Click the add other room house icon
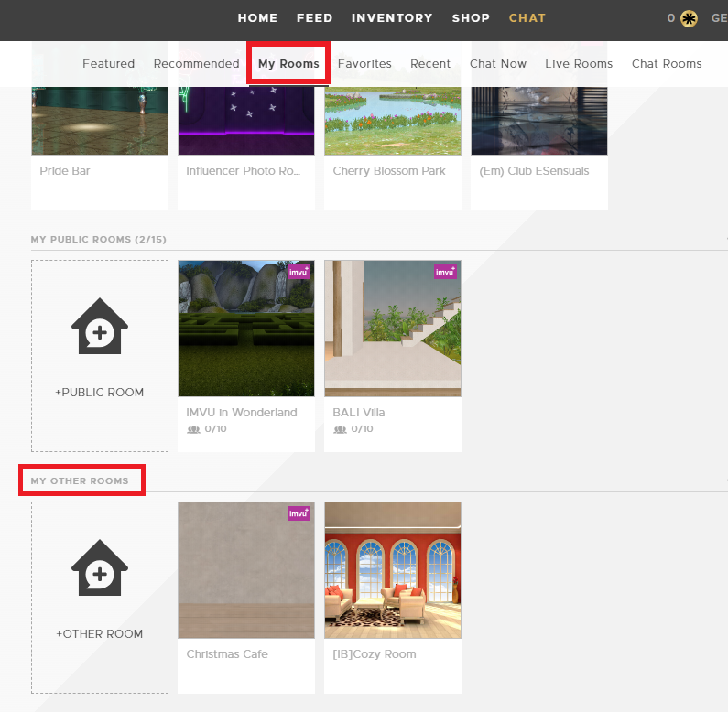The width and height of the screenshot is (728, 712). coord(100,567)
